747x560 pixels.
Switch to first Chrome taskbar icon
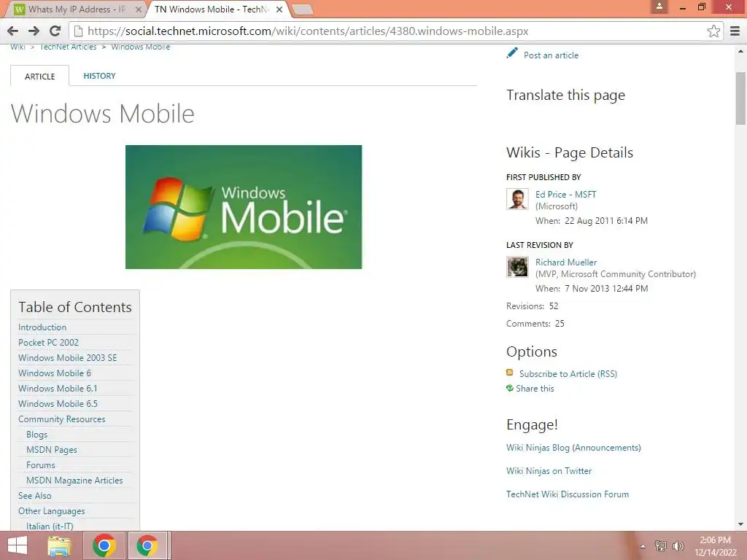click(x=104, y=545)
